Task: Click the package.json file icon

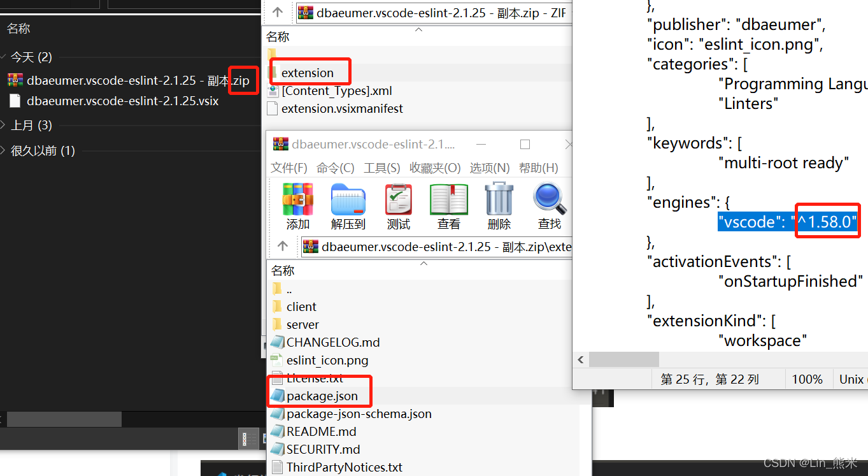Action: [x=276, y=396]
